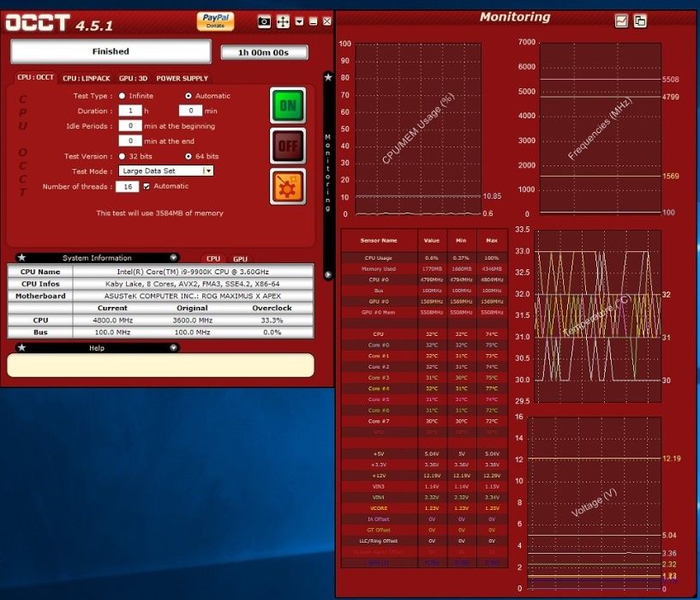Click the 33.3% overclock value
This screenshot has width=700, height=600.
tap(272, 321)
